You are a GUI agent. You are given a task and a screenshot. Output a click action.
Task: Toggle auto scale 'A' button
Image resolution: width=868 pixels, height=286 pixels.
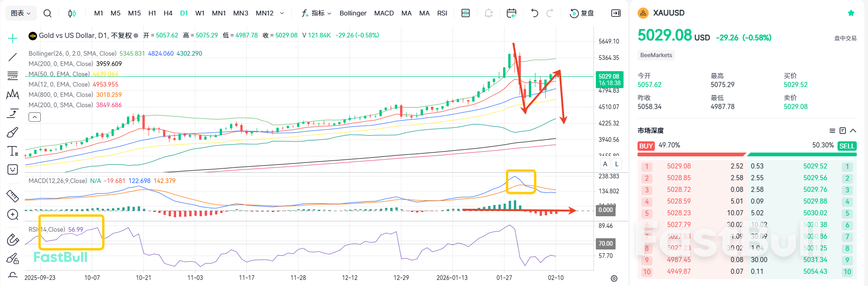point(605,164)
